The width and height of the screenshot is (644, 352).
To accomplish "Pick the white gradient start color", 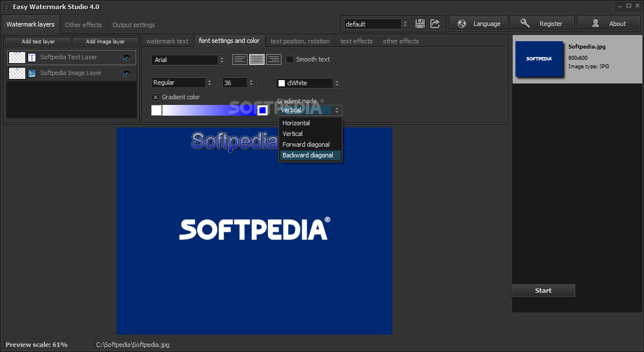I will tap(156, 110).
